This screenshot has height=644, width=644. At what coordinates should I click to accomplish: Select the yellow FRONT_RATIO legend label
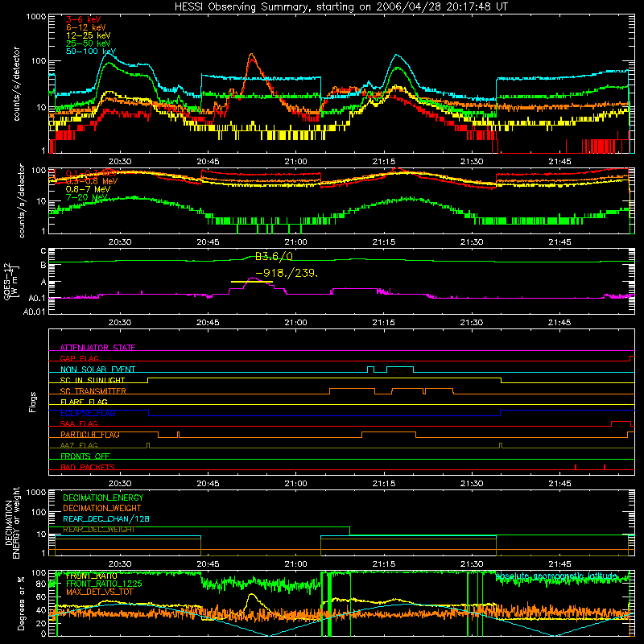click(91, 576)
